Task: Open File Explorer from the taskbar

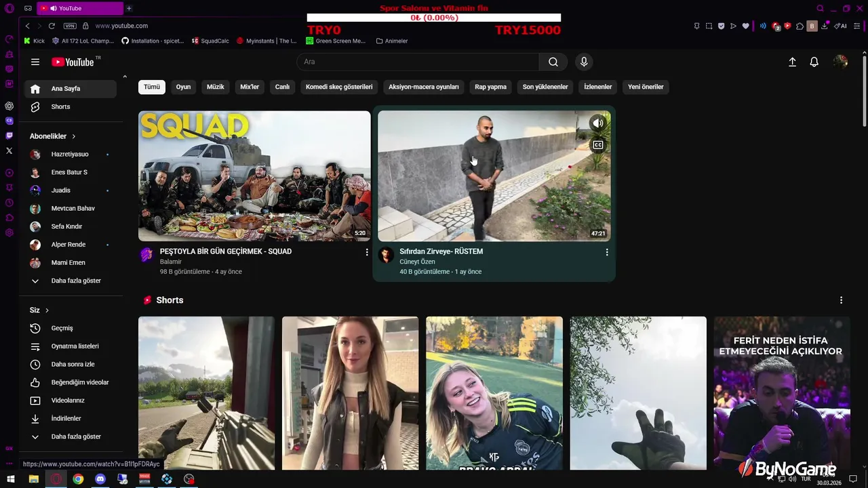Action: click(33, 479)
